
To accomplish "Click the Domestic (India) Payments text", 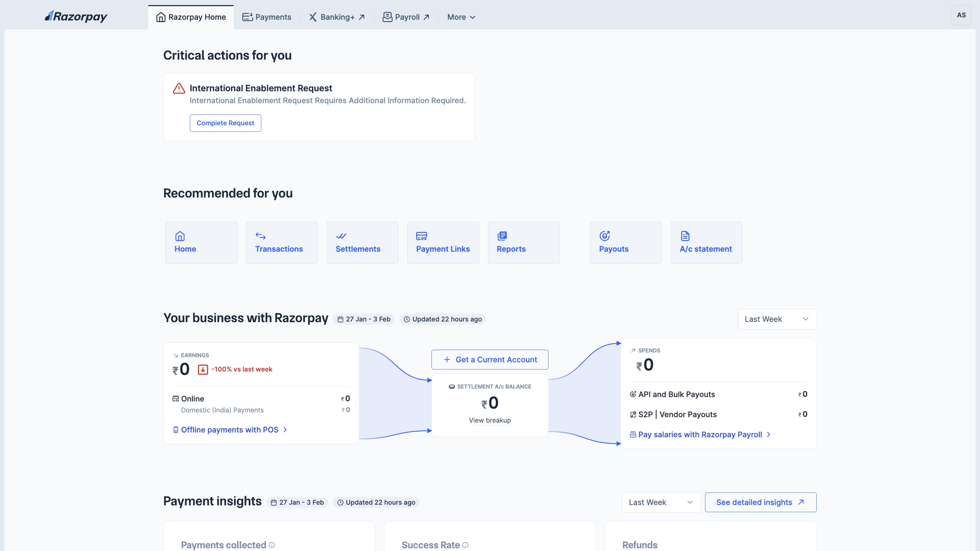I will coord(222,410).
